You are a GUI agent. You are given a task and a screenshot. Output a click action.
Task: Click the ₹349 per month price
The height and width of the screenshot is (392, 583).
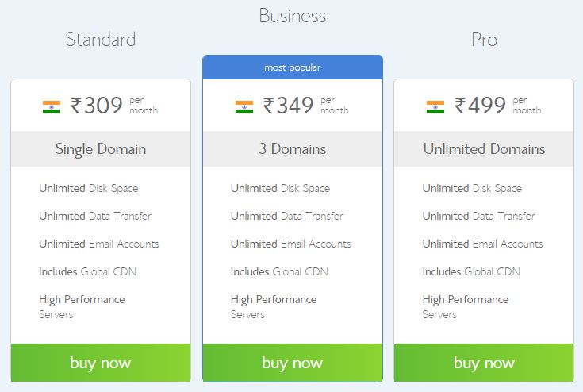click(305, 106)
